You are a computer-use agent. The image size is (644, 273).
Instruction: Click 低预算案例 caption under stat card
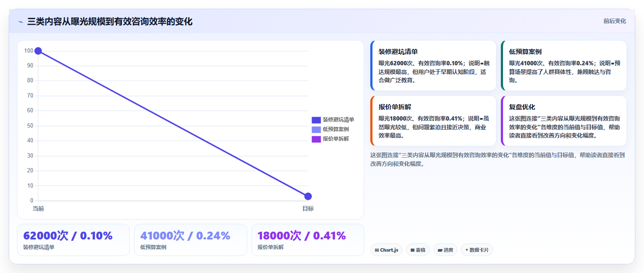click(x=153, y=247)
